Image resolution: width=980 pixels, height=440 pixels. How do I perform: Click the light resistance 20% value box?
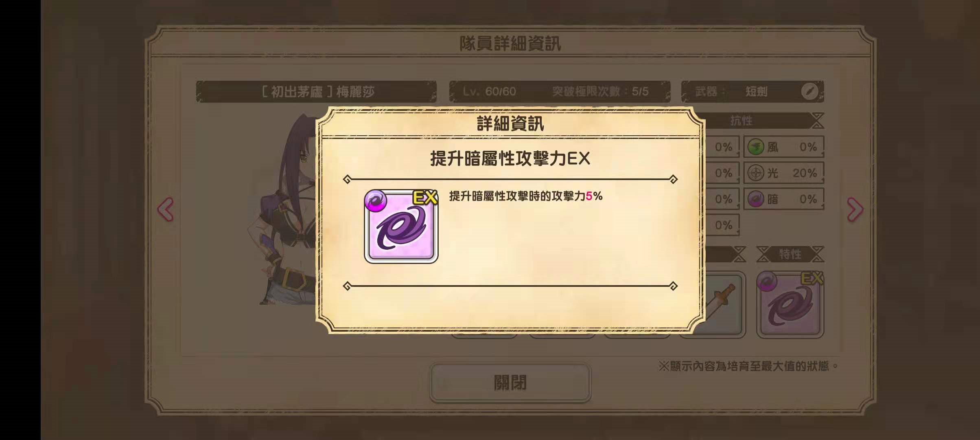(x=784, y=173)
